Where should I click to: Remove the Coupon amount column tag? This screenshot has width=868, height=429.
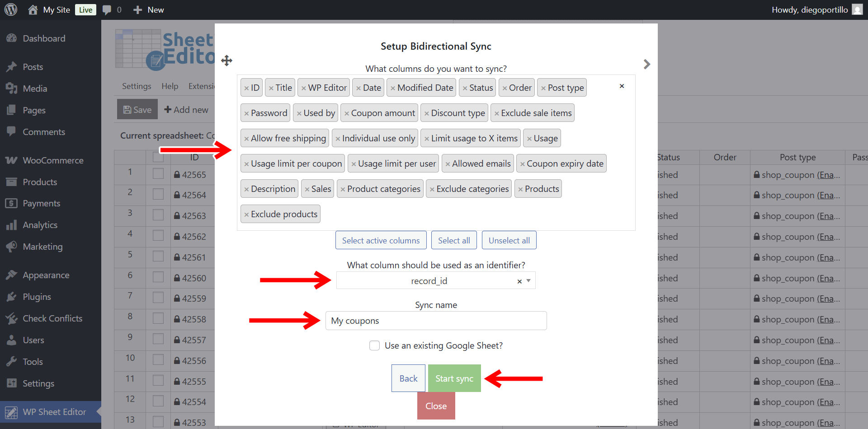tap(347, 114)
